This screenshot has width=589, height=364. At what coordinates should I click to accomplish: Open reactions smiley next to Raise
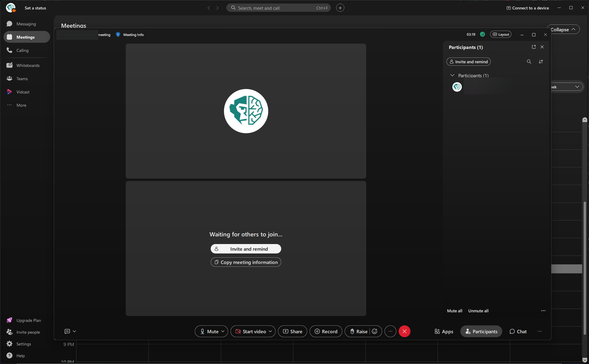point(375,331)
